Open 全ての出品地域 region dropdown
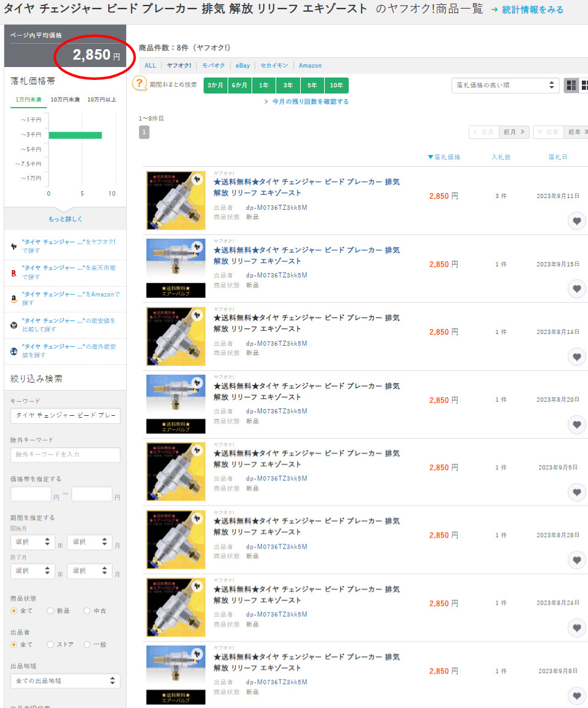The image size is (588, 708). click(x=65, y=681)
